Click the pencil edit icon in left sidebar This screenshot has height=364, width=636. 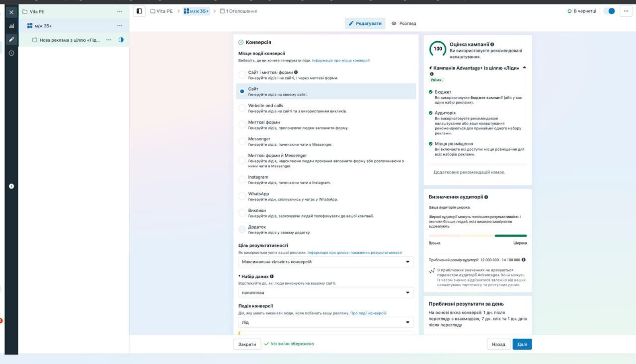pyautogui.click(x=11, y=40)
